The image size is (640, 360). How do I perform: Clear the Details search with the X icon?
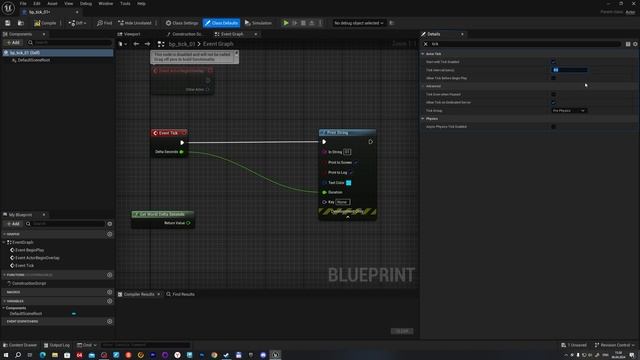click(x=426, y=44)
